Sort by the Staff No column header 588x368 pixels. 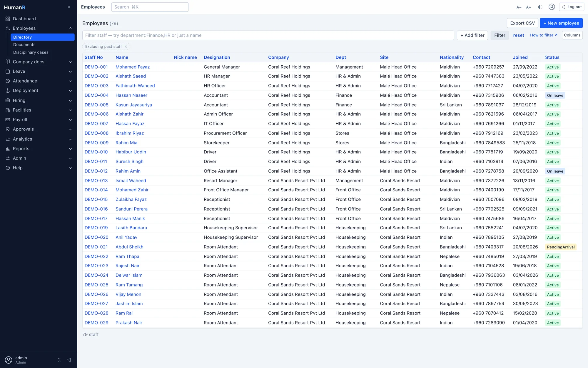point(94,57)
